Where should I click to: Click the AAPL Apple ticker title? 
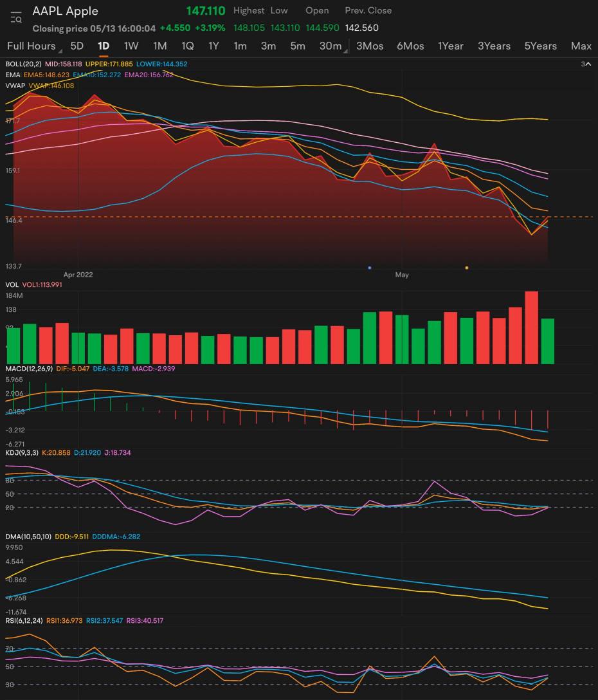coord(65,11)
